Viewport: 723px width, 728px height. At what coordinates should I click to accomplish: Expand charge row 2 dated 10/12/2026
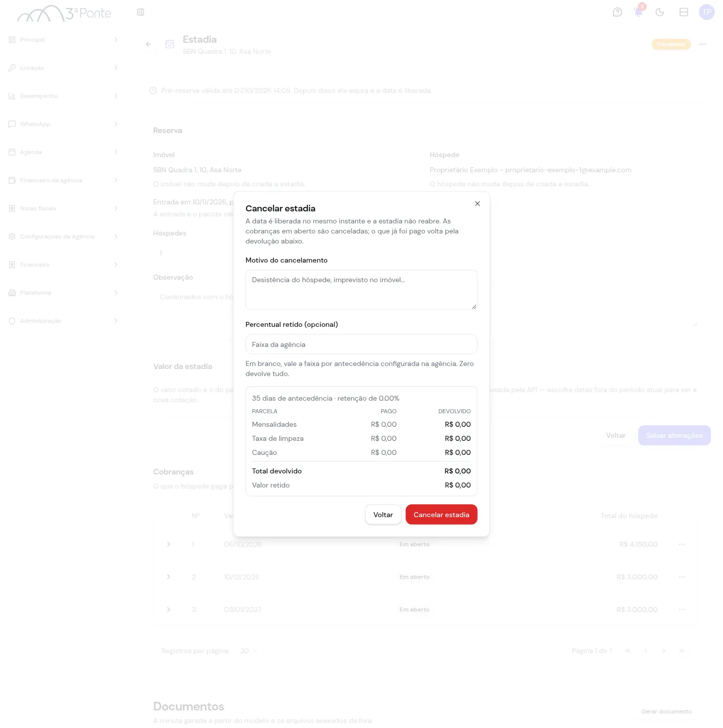pos(169,577)
